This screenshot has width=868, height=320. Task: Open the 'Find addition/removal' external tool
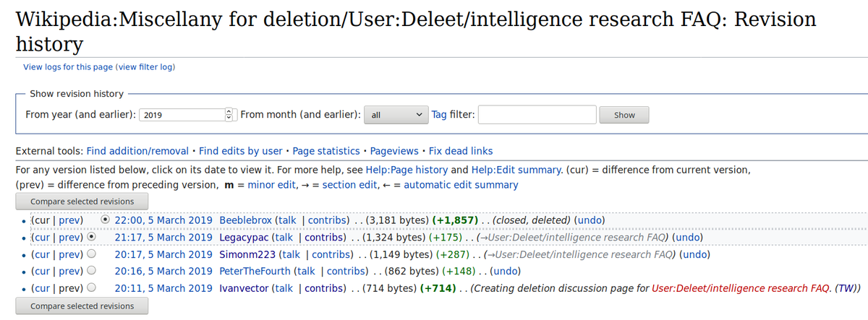click(x=137, y=151)
